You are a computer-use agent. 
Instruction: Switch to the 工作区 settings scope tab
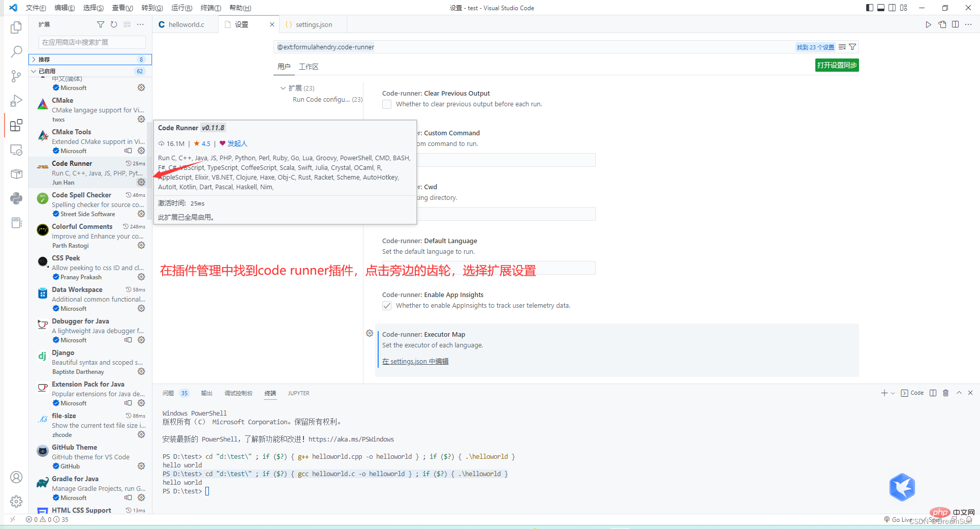pos(309,67)
